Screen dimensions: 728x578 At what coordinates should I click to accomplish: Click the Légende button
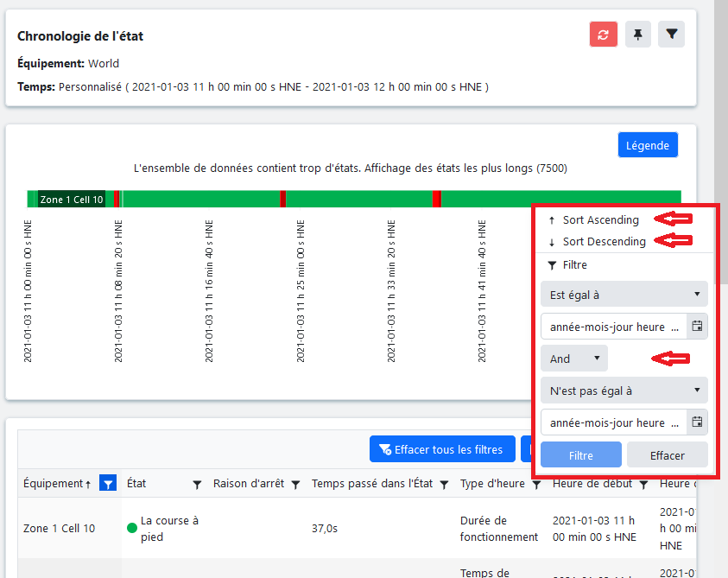tap(648, 145)
